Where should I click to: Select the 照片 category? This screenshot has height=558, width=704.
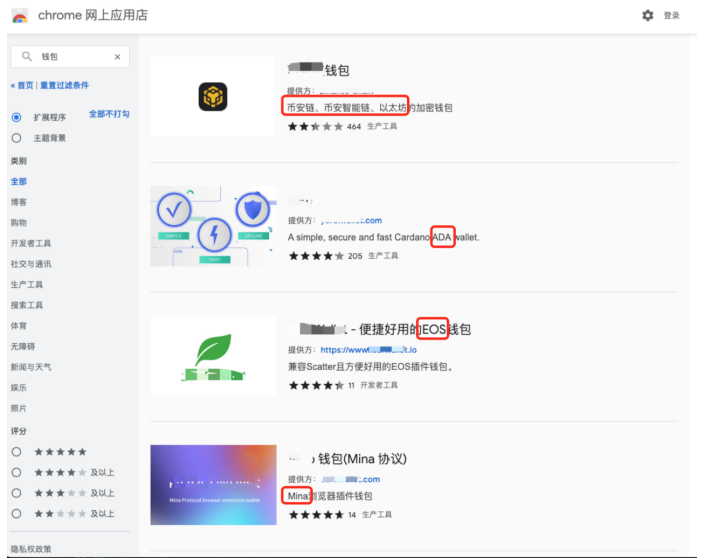(x=19, y=409)
